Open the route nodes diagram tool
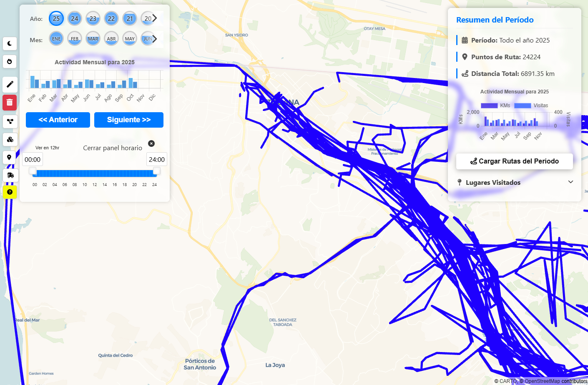The width and height of the screenshot is (588, 385). [10, 121]
